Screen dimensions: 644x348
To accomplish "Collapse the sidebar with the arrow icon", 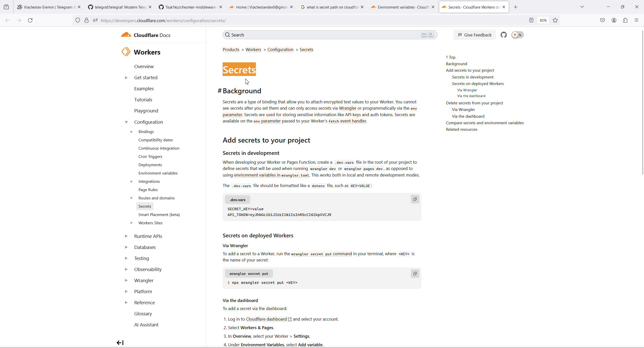I will (120, 343).
